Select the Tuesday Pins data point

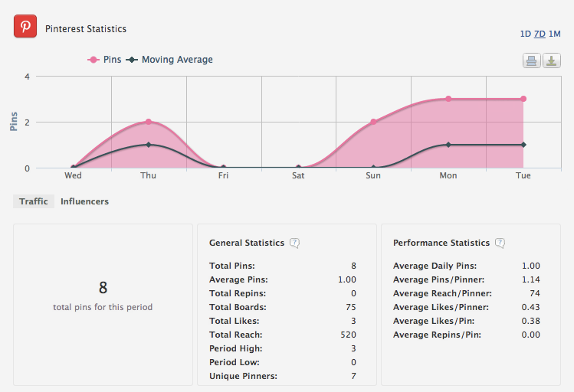(x=523, y=99)
